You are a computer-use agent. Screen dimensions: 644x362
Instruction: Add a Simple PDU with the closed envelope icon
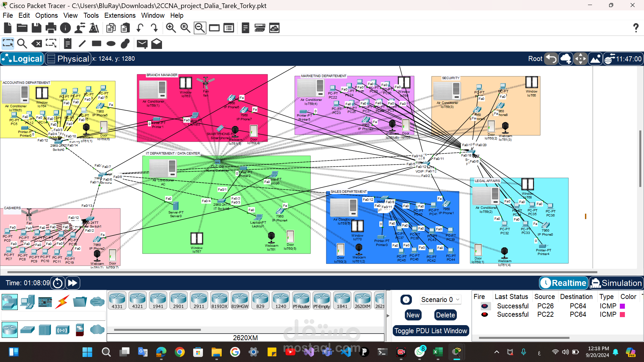tap(142, 44)
